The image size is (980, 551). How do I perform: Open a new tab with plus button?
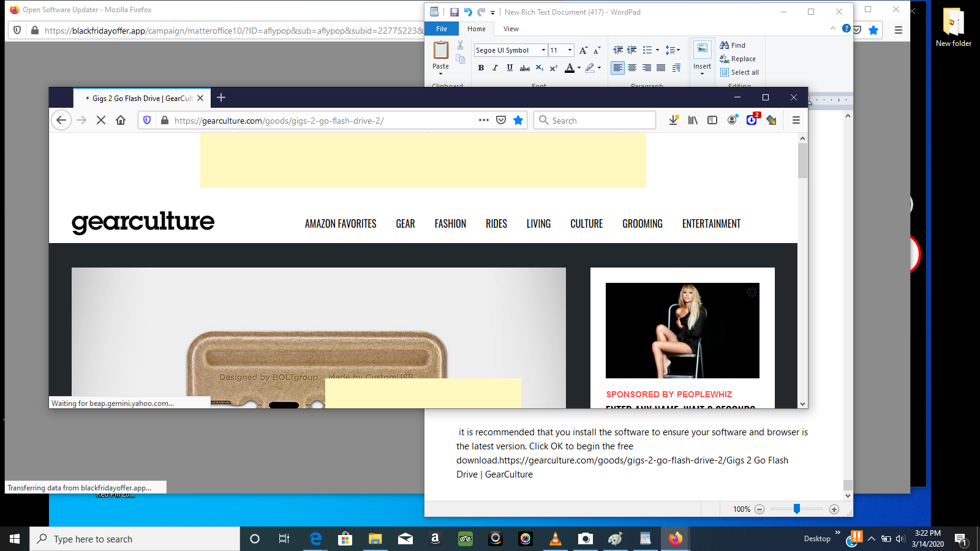point(221,97)
